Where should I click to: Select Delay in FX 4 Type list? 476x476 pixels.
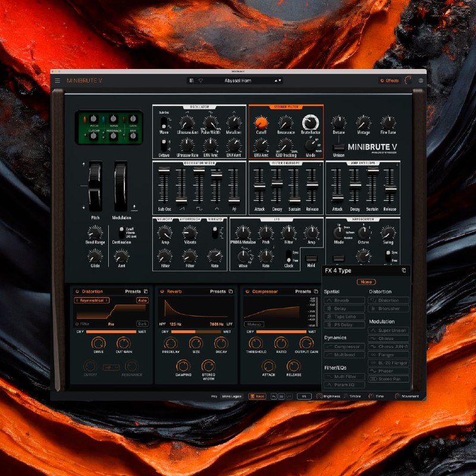click(345, 308)
